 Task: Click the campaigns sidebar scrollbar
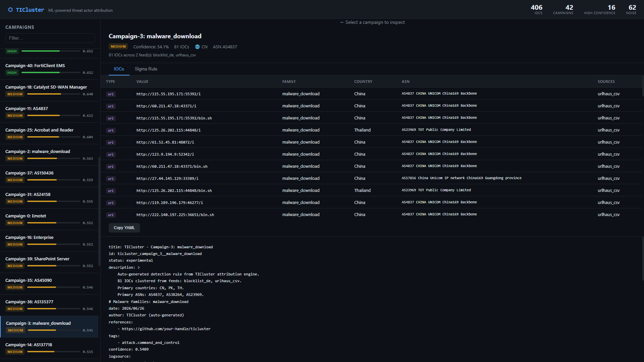[99, 211]
